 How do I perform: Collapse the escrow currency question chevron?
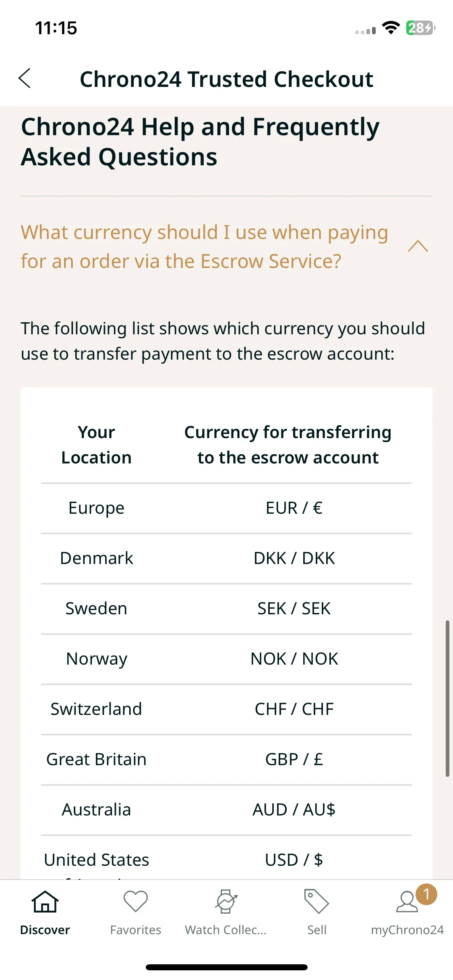(418, 246)
